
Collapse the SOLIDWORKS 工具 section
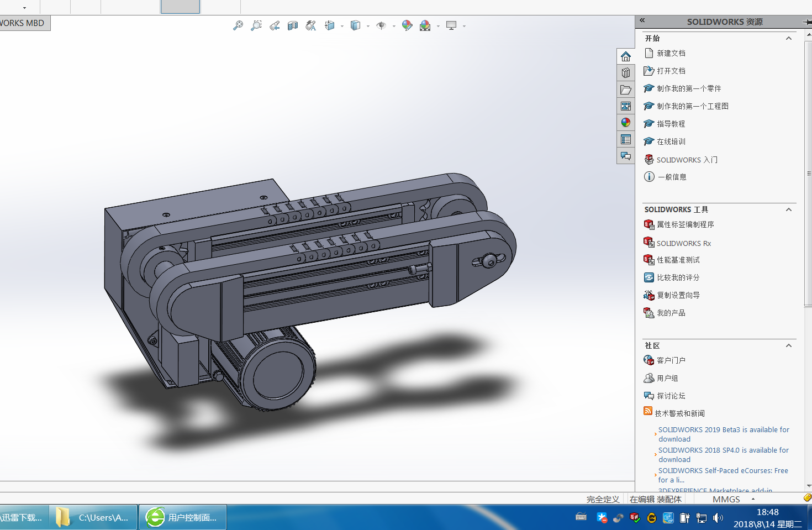[789, 209]
